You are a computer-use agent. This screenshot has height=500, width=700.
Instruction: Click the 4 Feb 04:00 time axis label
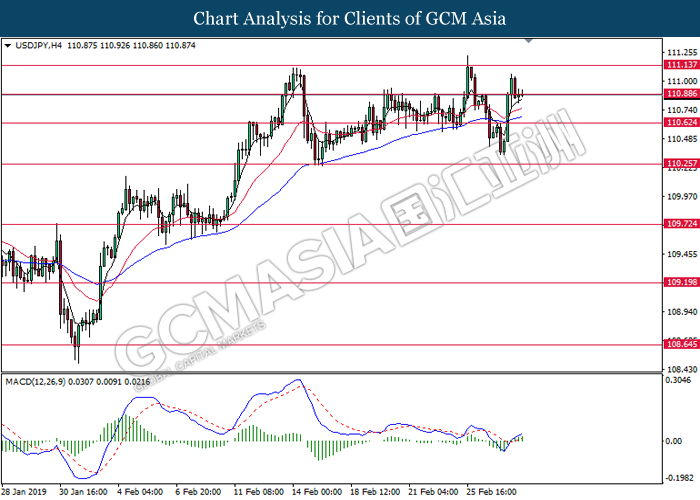pyautogui.click(x=140, y=492)
